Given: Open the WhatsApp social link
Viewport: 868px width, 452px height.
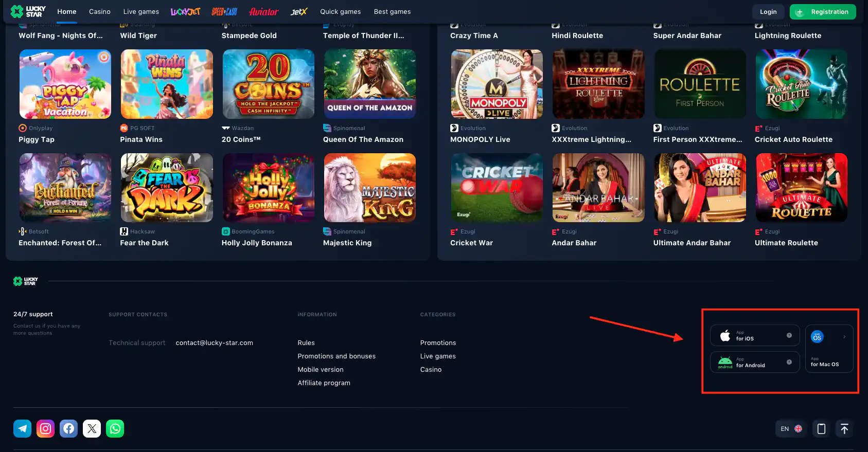Looking at the screenshot, I should [115, 428].
